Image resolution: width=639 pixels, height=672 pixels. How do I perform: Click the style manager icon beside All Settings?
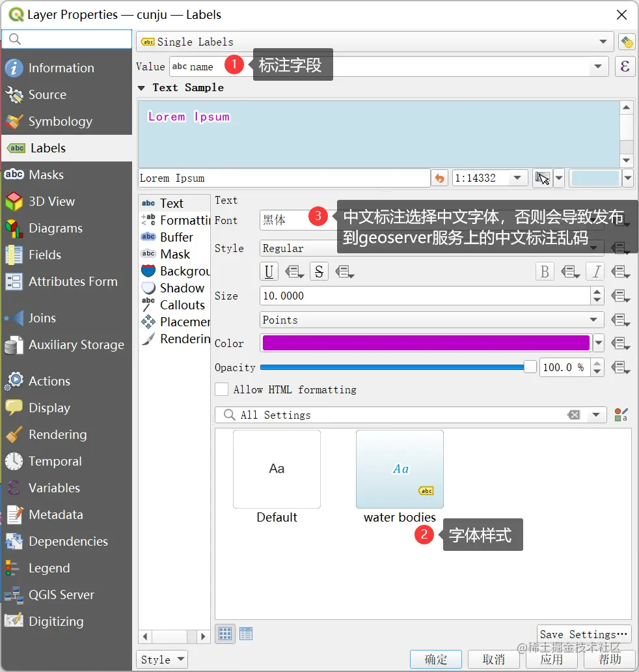(x=621, y=415)
